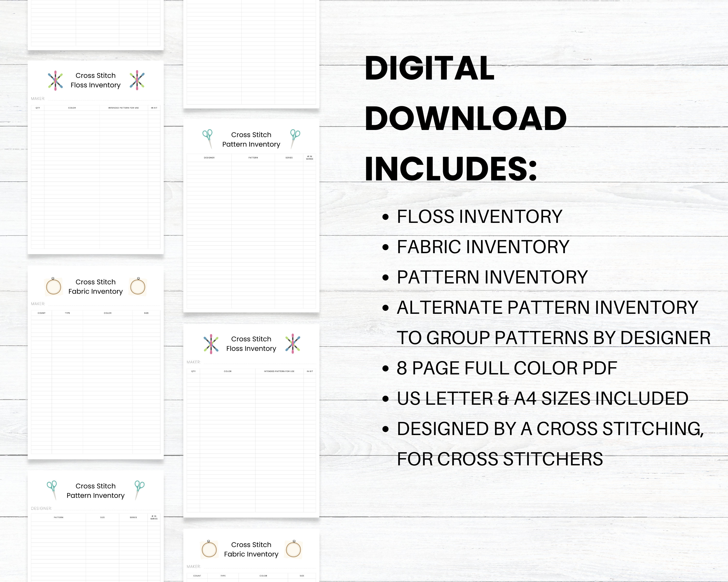Select the left scissors icon on bottom Pattern Inventory
728x582 pixels.
(x=52, y=491)
